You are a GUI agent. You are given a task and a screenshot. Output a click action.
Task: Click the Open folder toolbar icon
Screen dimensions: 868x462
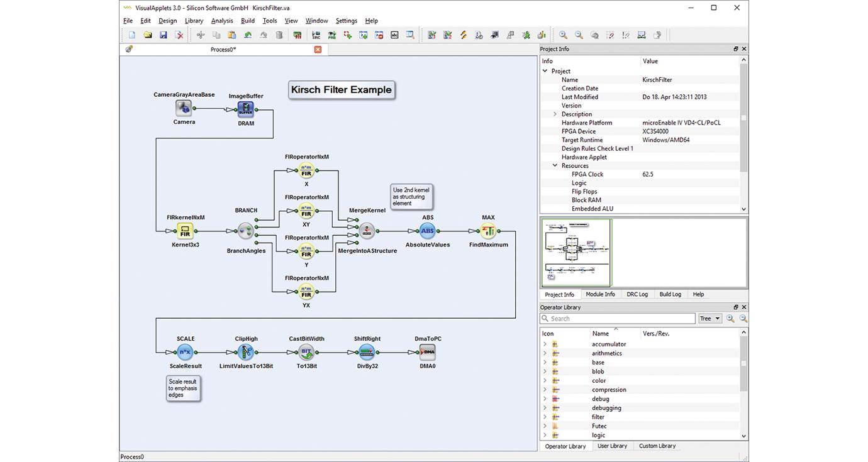click(147, 35)
